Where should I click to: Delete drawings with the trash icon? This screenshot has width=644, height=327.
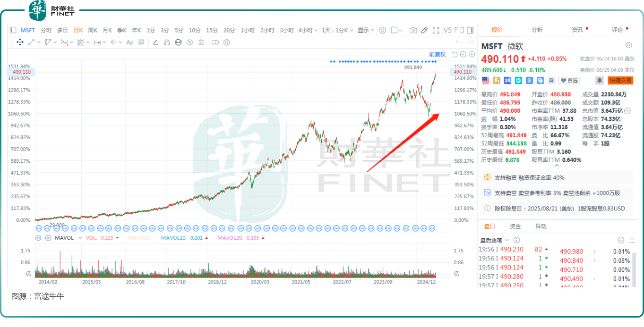pos(201,42)
